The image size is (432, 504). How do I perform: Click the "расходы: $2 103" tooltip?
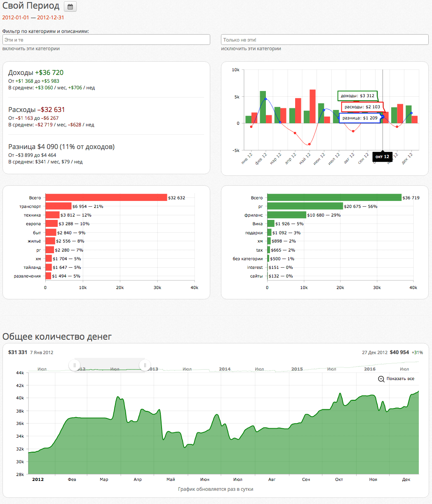click(362, 107)
